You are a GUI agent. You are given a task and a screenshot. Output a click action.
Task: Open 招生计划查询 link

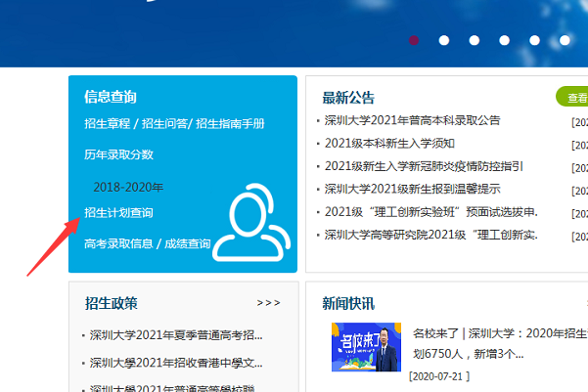point(118,212)
